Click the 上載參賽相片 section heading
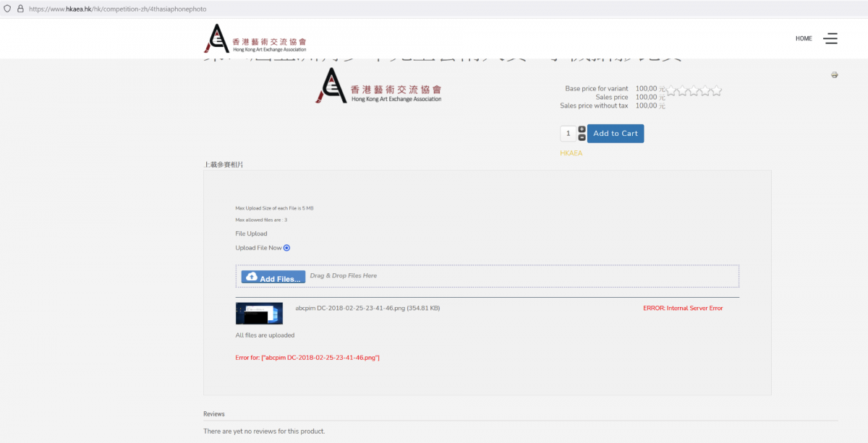This screenshot has height=443, width=868. point(224,165)
